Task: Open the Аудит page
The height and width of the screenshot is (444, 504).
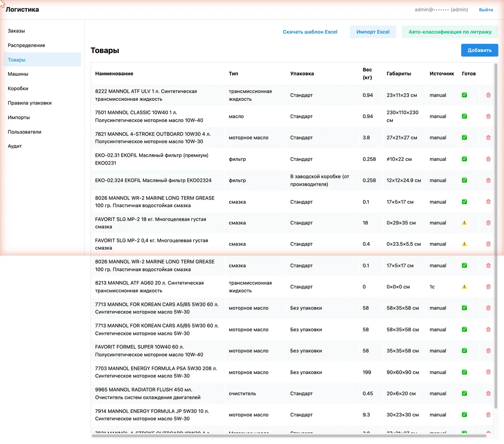Action: click(42, 146)
